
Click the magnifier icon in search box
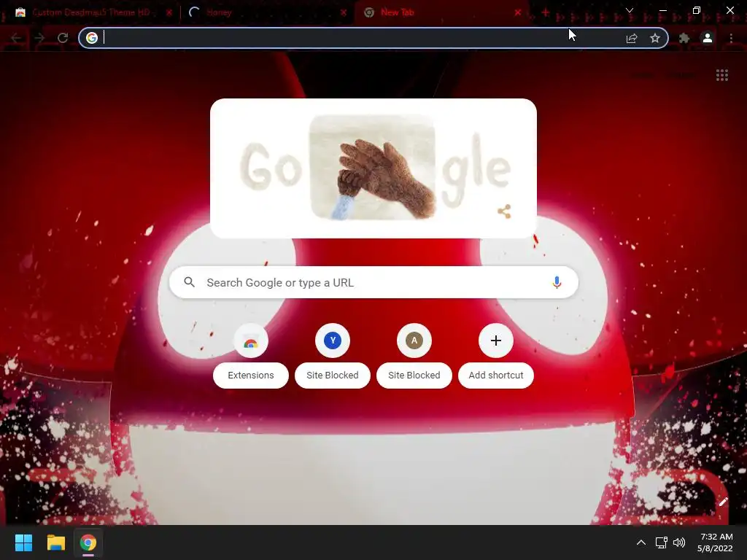coord(189,282)
